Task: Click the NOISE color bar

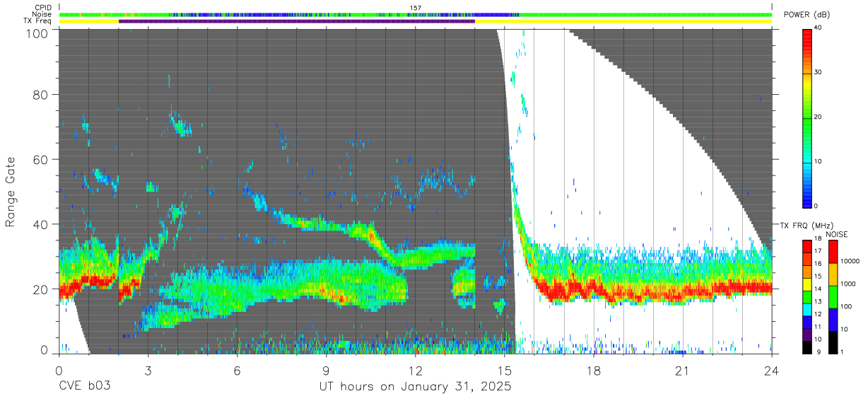Action: (833, 296)
